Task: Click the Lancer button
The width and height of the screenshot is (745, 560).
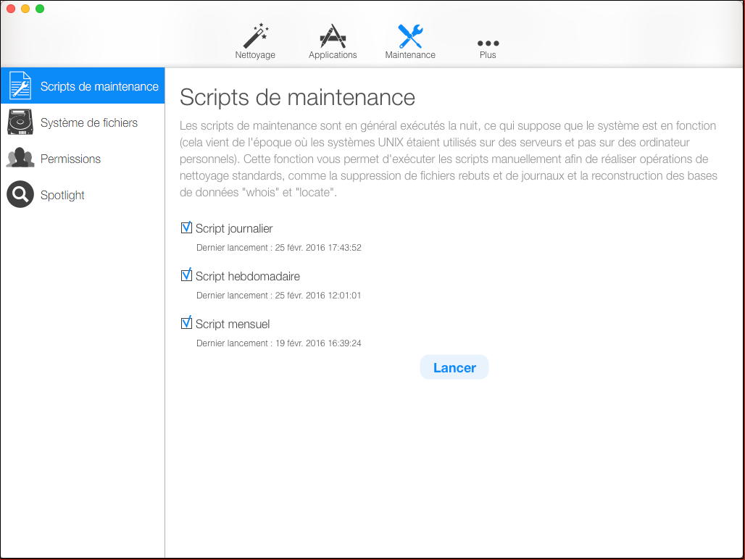Action: 454,367
